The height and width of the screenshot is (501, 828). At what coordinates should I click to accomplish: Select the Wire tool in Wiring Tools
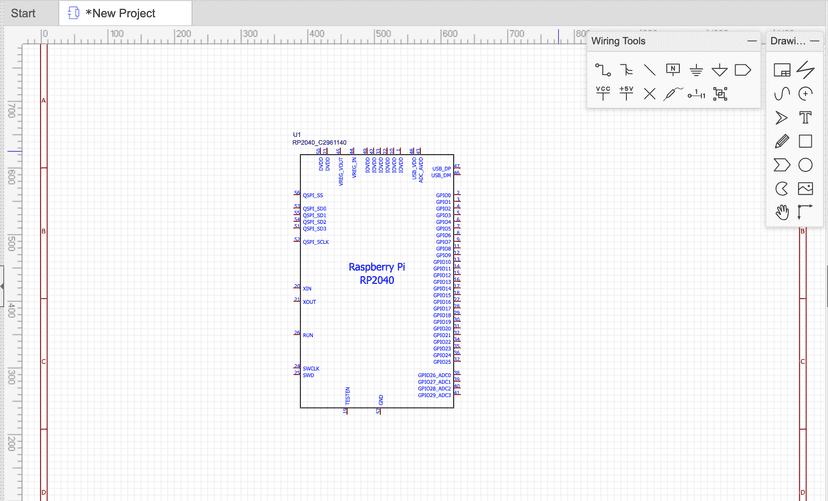click(x=602, y=69)
